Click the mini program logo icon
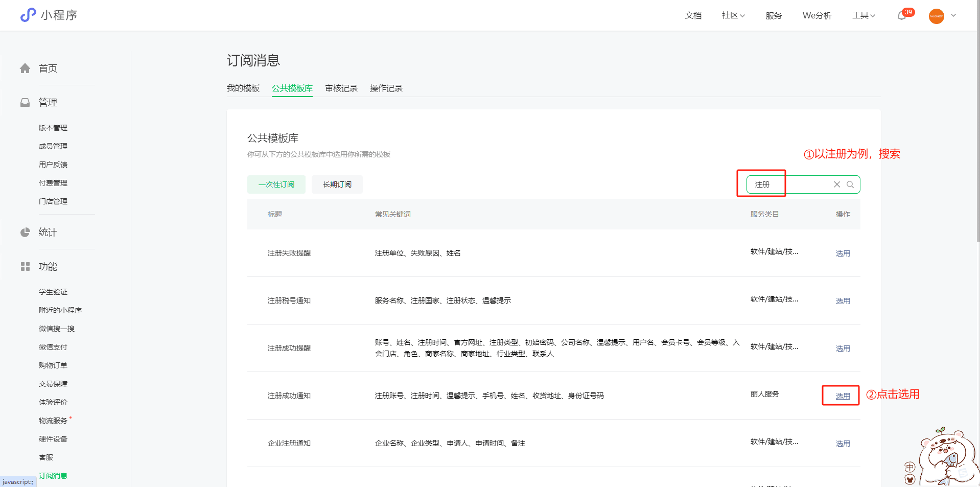Viewport: 980px width, 487px height. pos(28,15)
